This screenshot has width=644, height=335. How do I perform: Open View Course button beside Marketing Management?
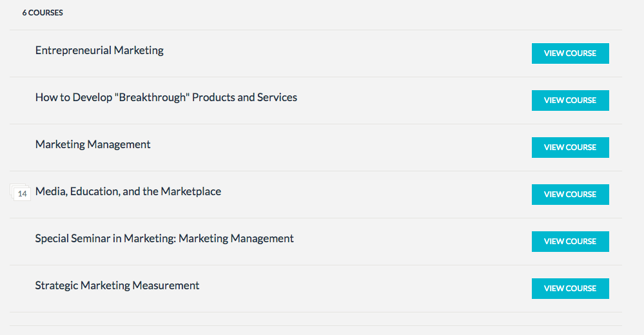570,148
